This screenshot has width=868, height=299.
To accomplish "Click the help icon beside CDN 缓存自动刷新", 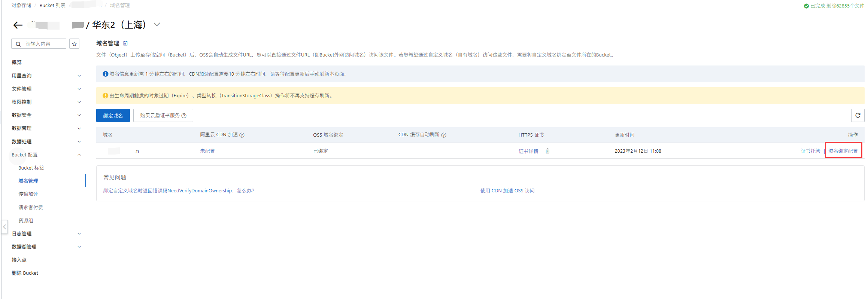I will tap(444, 135).
